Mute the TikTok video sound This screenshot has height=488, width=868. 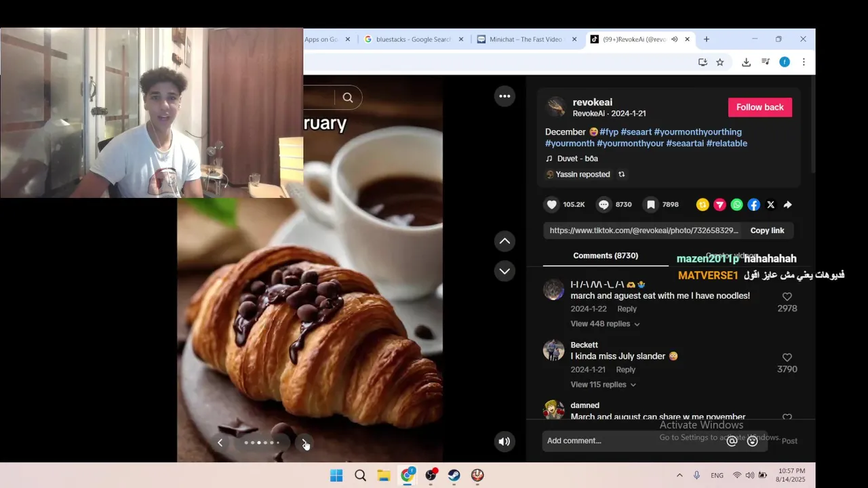(x=505, y=441)
